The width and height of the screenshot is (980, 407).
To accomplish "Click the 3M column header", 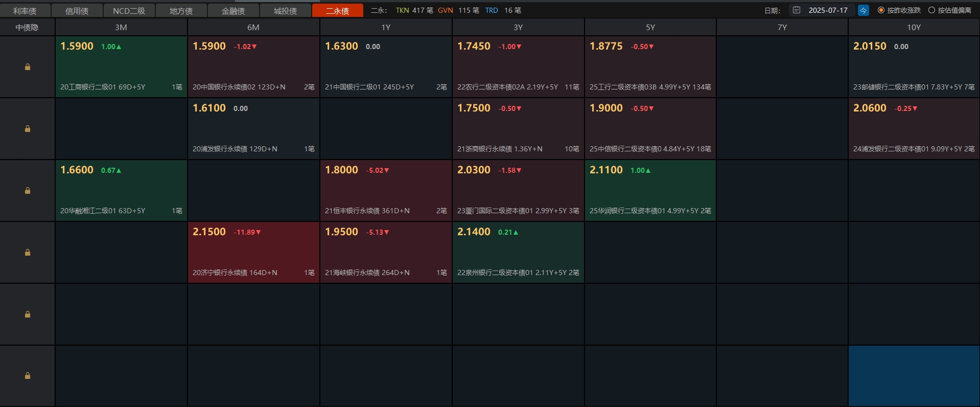I will [x=121, y=28].
